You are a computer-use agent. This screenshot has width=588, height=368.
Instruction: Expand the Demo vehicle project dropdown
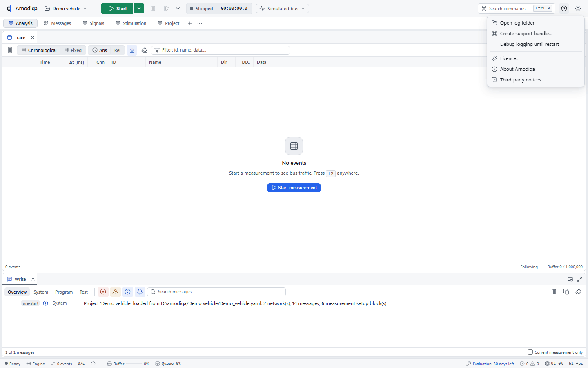coord(66,8)
